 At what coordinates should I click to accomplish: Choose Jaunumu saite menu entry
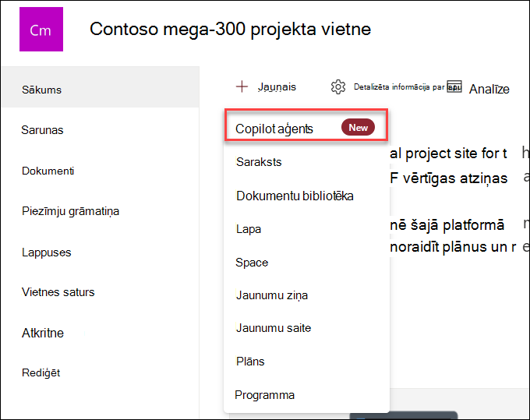[x=274, y=328]
